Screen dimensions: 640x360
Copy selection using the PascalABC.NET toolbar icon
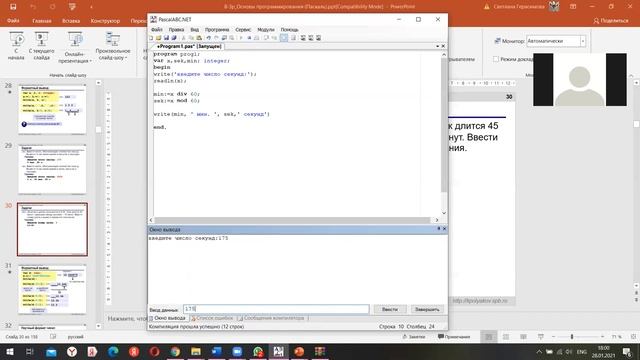pyautogui.click(x=191, y=38)
